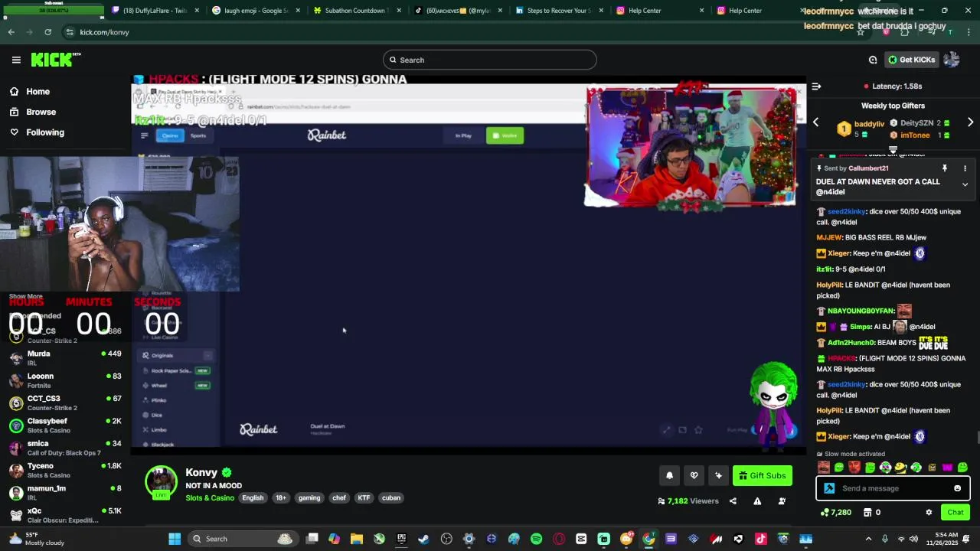Open the user profile avatar menu
Image resolution: width=980 pixels, height=551 pixels.
[x=952, y=60]
